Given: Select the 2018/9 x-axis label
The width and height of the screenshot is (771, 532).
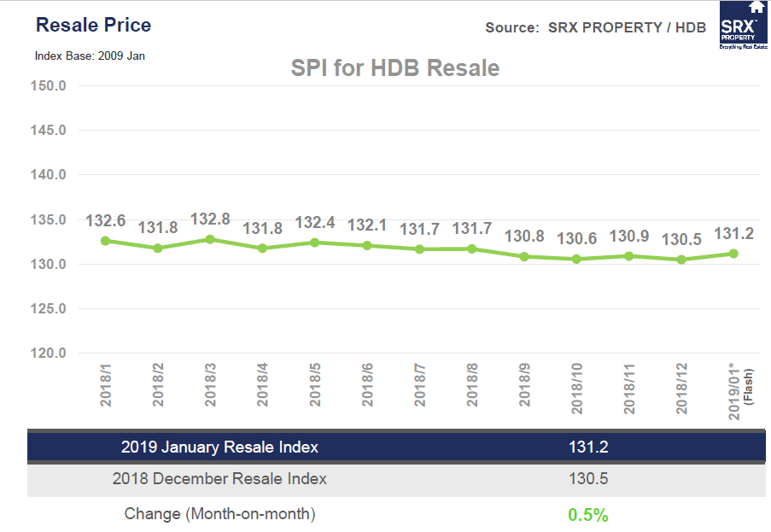Looking at the screenshot, I should coord(525,389).
